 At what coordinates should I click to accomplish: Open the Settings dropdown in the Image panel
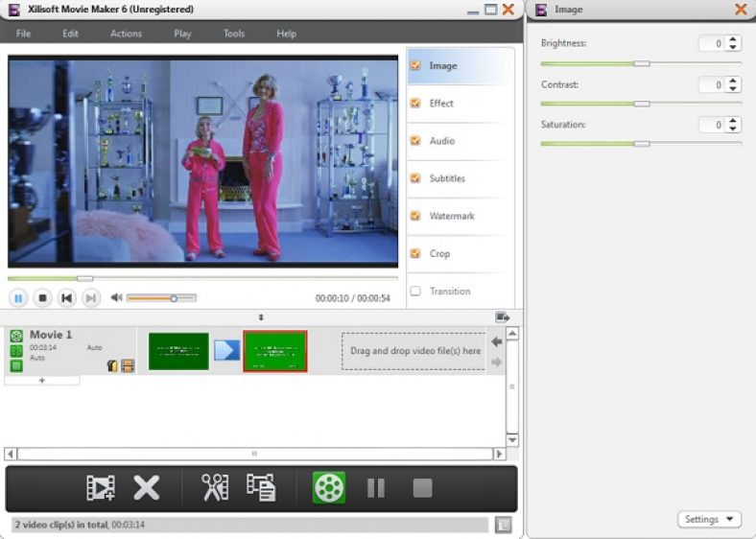click(x=710, y=520)
